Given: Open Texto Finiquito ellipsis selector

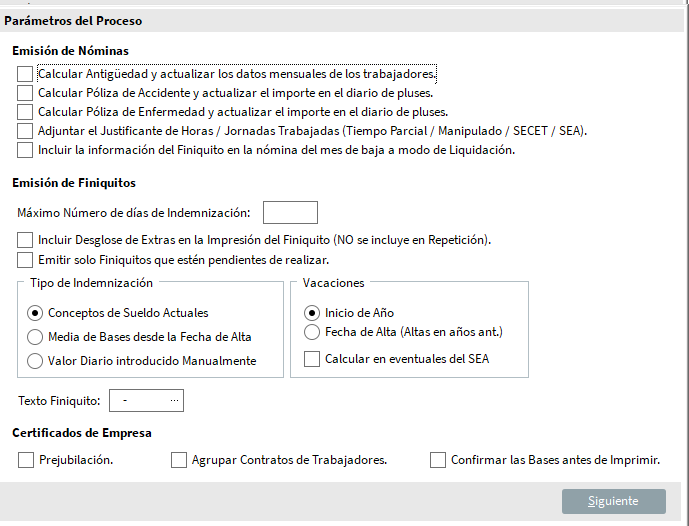Looking at the screenshot, I should tap(174, 400).
